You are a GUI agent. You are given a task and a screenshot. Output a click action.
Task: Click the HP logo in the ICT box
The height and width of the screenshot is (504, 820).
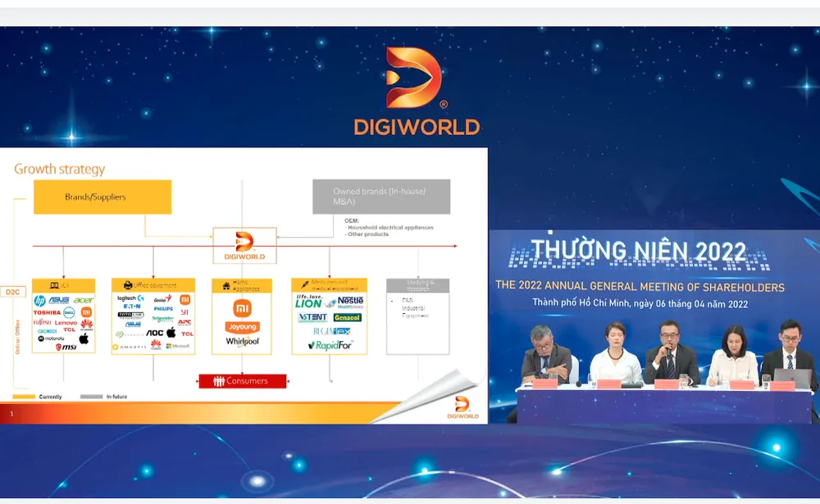[39, 300]
